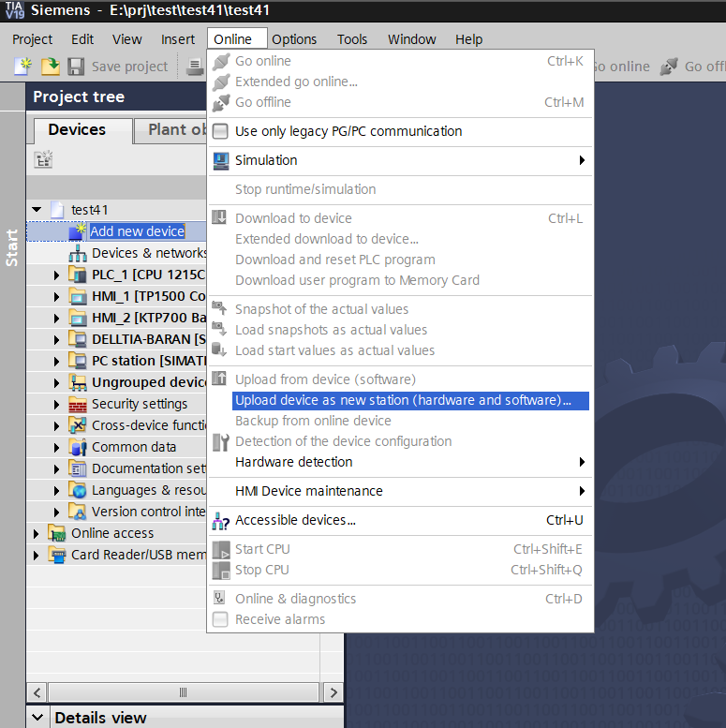The width and height of the screenshot is (726, 728).
Task: Click the Cross-device functions icon
Action: (x=78, y=425)
